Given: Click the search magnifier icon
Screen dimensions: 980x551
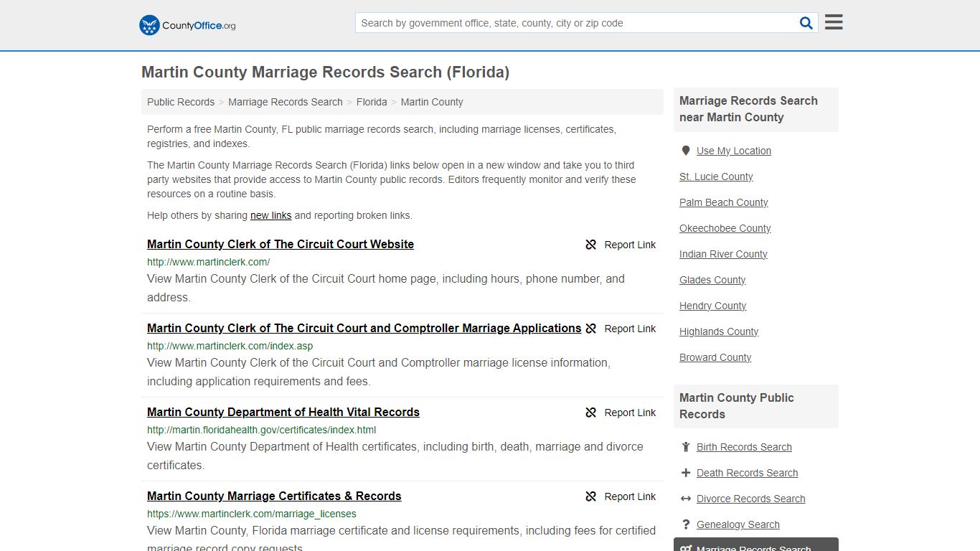Looking at the screenshot, I should click(x=806, y=23).
